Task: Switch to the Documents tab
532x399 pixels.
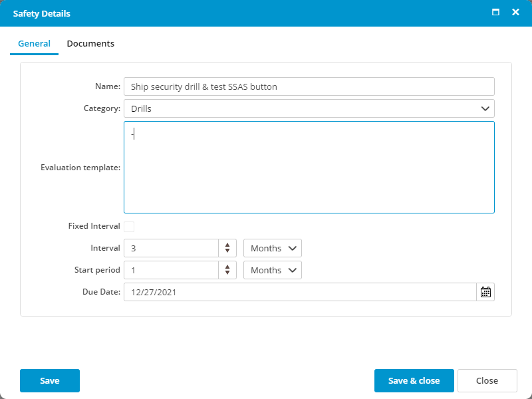Action: coord(90,44)
